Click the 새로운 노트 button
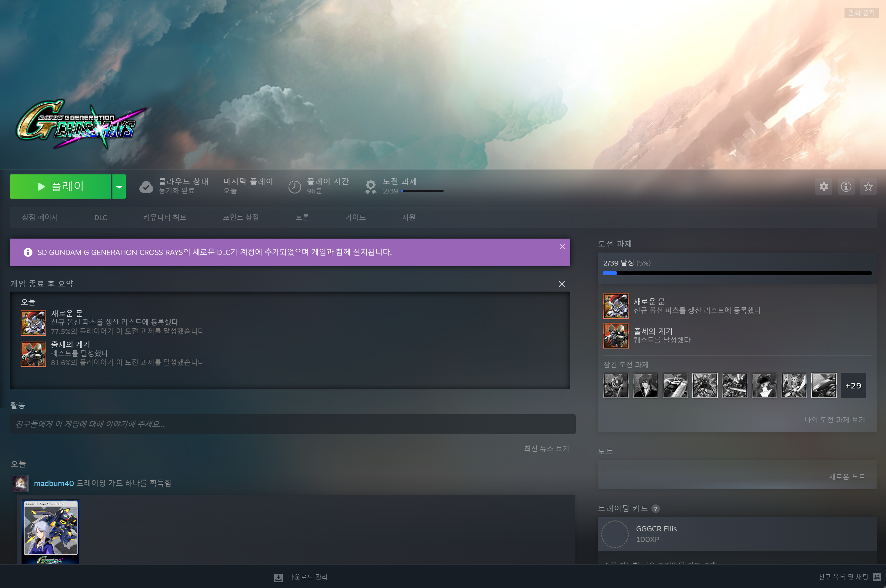Image resolution: width=886 pixels, height=588 pixels. point(847,477)
